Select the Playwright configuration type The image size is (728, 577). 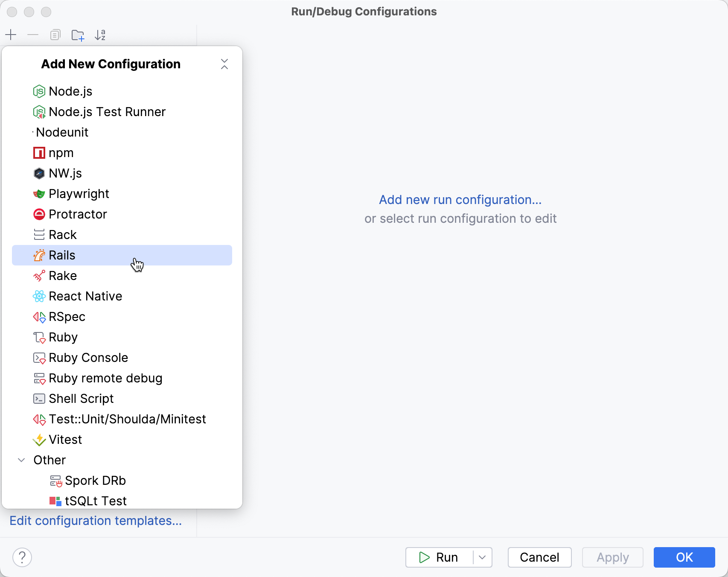coord(79,193)
